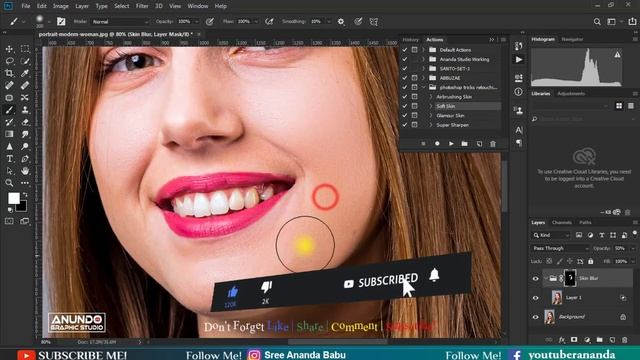This screenshot has height=360, width=640.
Task: Click the background color swatch
Action: pos(22,207)
